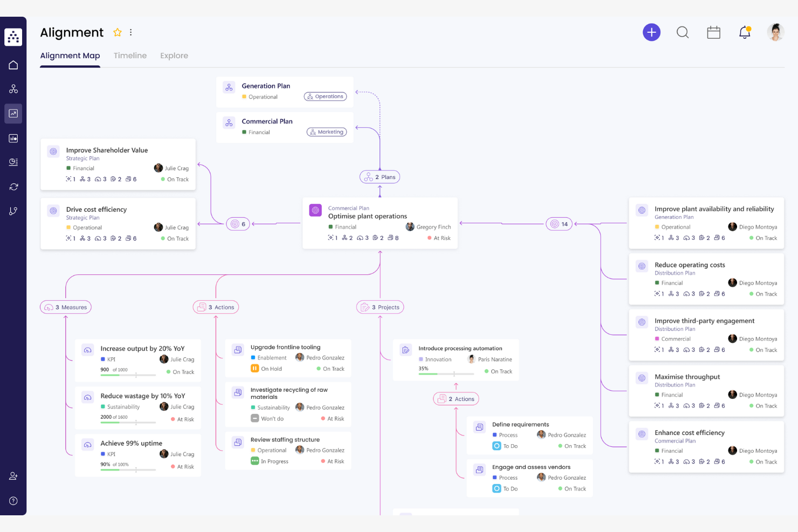Click the invite user icon at sidebar bottom
Screen dimensions: 798x532
[13, 475]
